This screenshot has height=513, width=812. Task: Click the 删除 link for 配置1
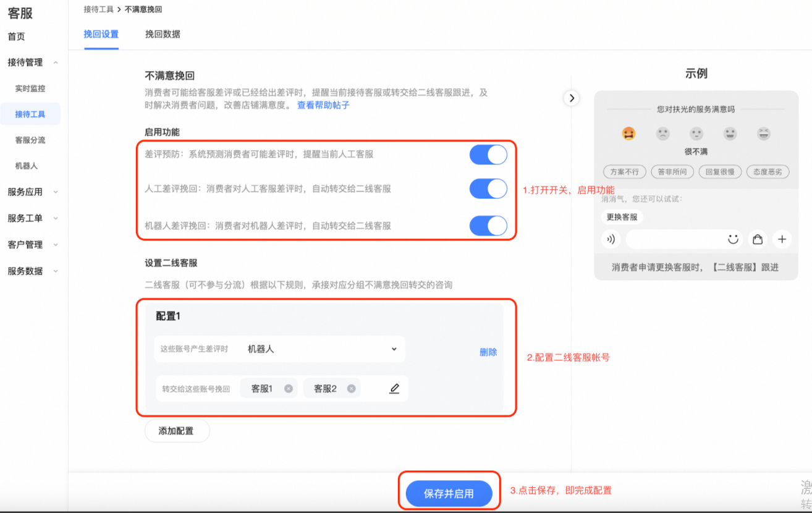pyautogui.click(x=488, y=352)
